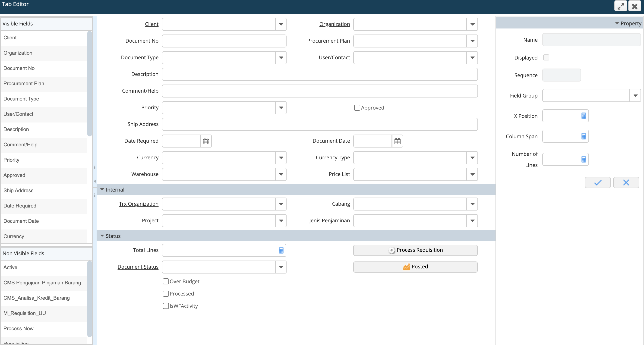Open the X Position calculator
Screen dimensions: 644x346
584,116
